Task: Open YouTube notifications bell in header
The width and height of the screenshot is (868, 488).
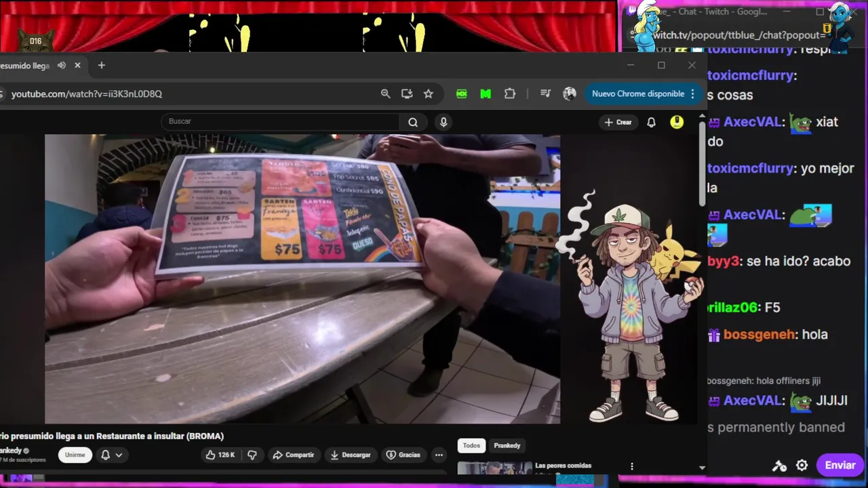Action: [x=651, y=122]
